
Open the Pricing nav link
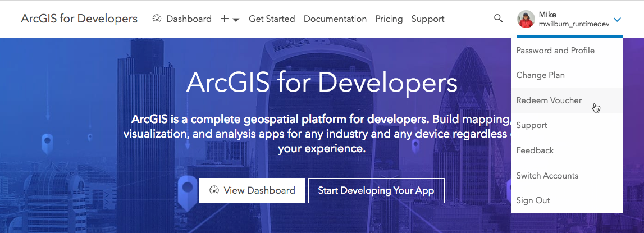[389, 19]
